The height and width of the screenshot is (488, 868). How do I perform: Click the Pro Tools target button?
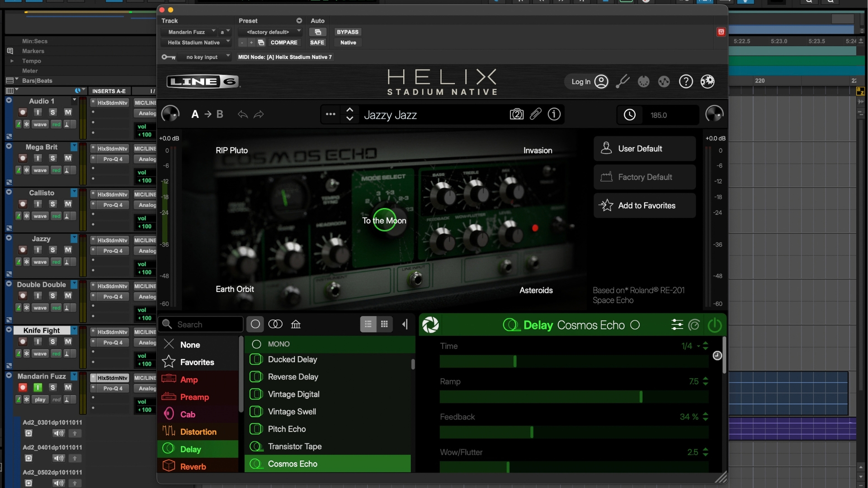(x=721, y=32)
